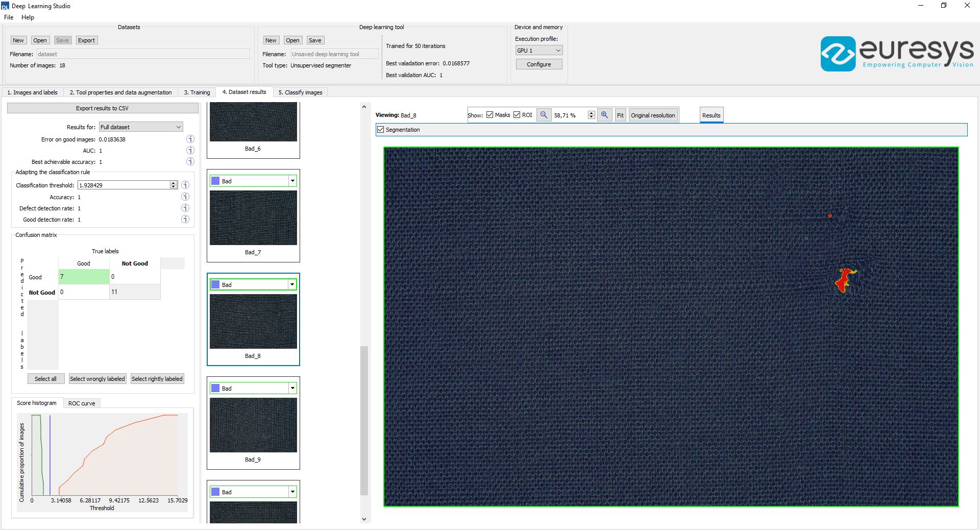The height and width of the screenshot is (530, 980).
Task: Open the GPU 1 execution profile dropdown
Action: click(x=538, y=51)
